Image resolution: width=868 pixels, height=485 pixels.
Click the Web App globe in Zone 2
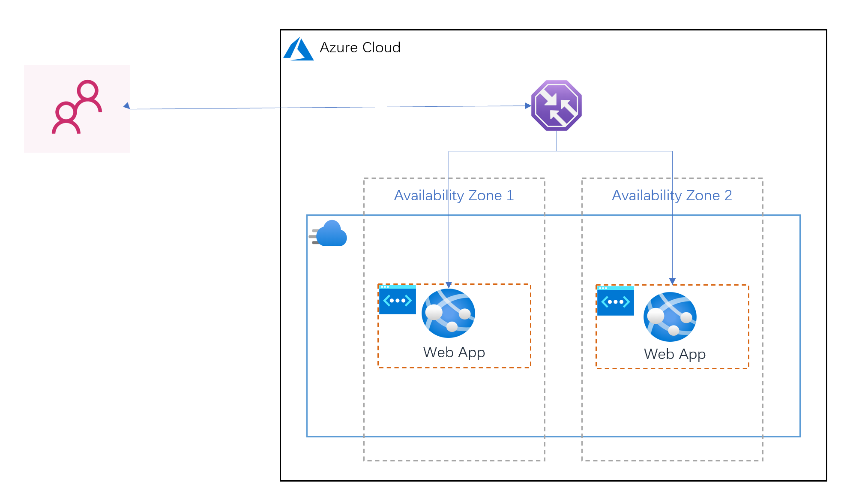click(670, 317)
